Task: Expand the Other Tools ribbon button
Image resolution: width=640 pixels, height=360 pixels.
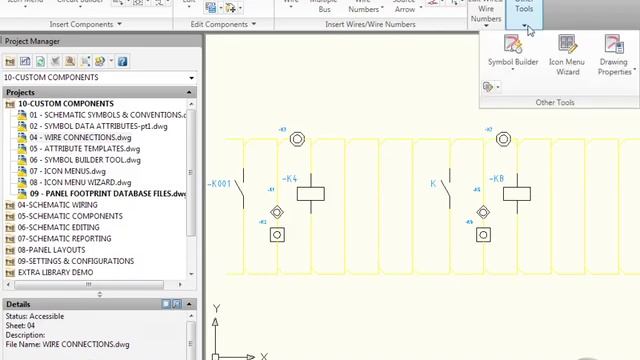Action: (x=524, y=14)
